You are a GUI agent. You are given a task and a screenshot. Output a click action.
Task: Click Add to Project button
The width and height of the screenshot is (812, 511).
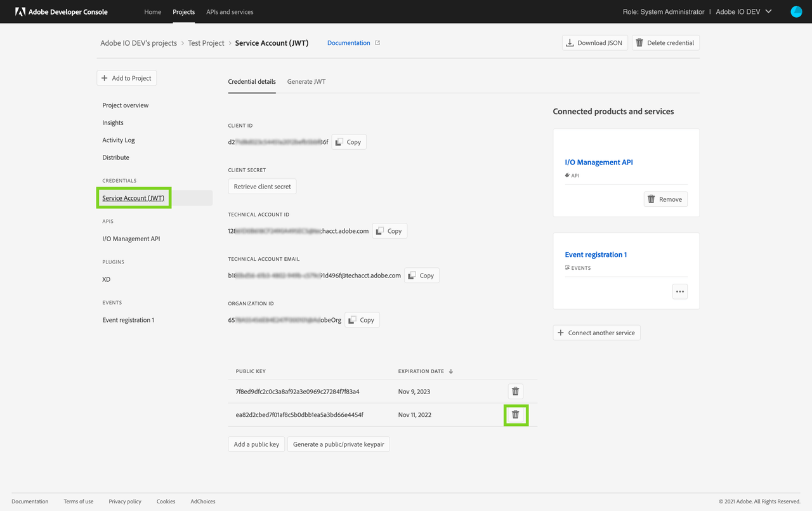coord(126,78)
